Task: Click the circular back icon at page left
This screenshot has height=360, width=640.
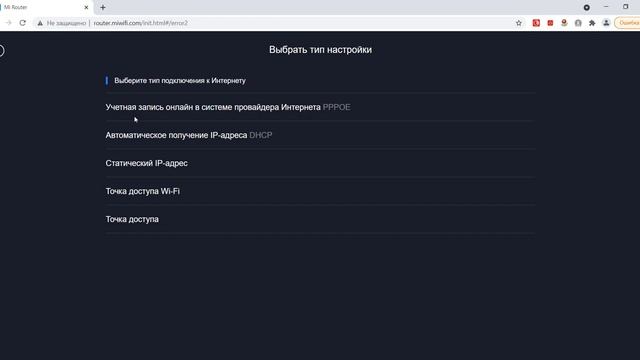Action: (x=1, y=51)
